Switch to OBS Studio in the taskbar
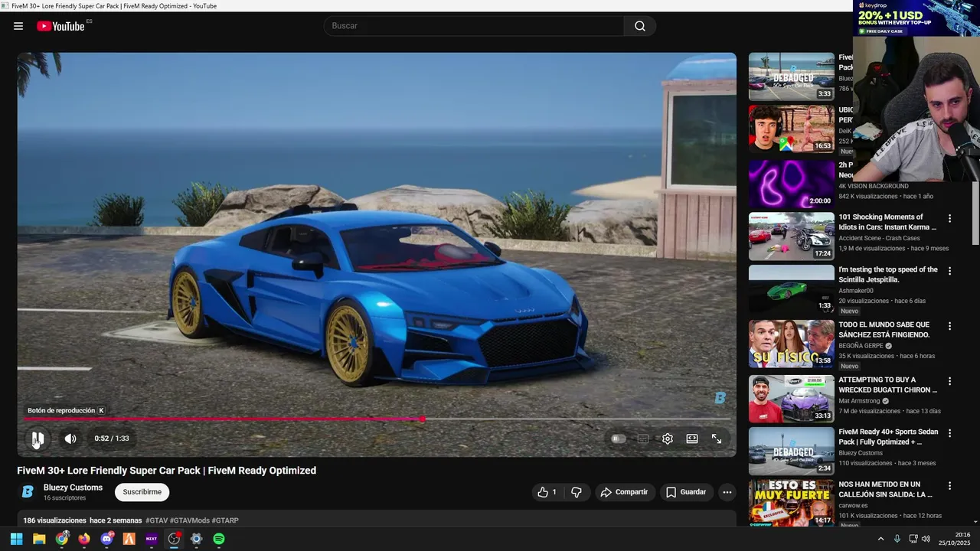The height and width of the screenshot is (551, 980). pyautogui.click(x=175, y=539)
